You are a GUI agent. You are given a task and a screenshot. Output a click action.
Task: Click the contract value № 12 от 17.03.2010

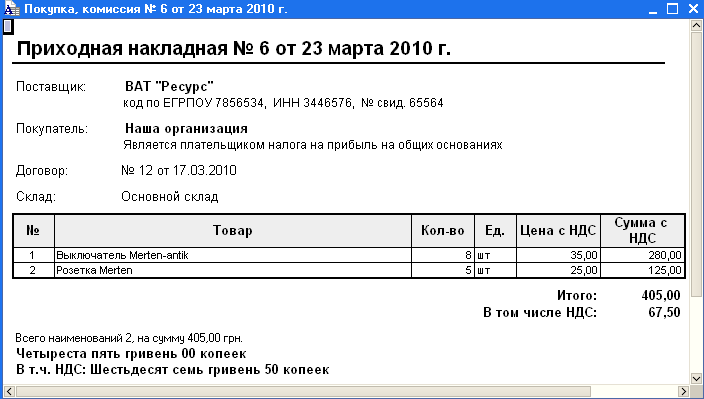(x=179, y=171)
